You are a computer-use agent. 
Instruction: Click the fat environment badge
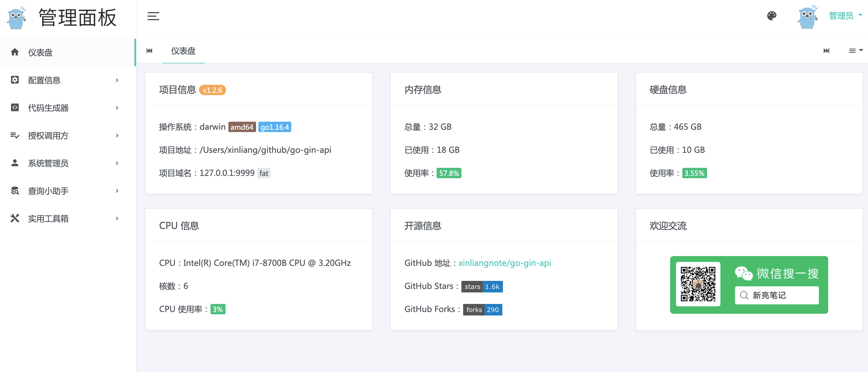(264, 173)
